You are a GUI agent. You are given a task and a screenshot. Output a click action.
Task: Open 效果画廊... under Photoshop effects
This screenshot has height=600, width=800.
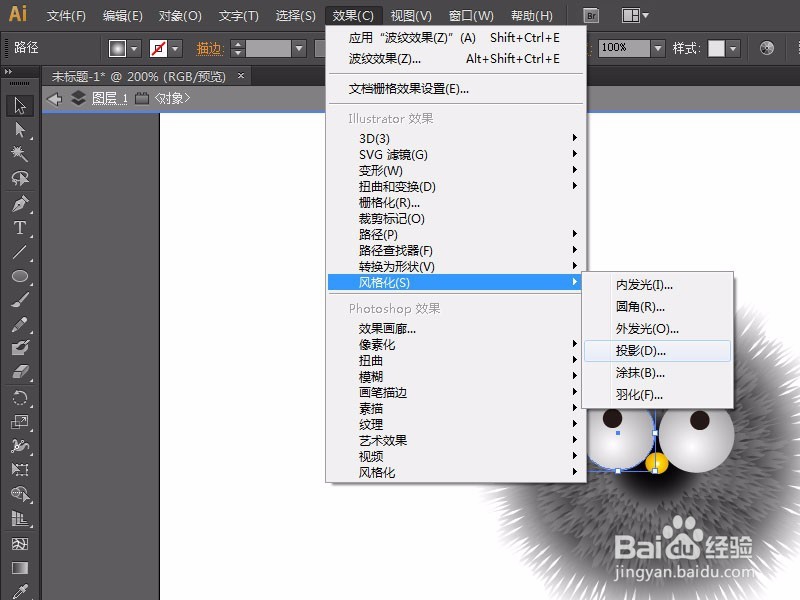[x=457, y=329]
